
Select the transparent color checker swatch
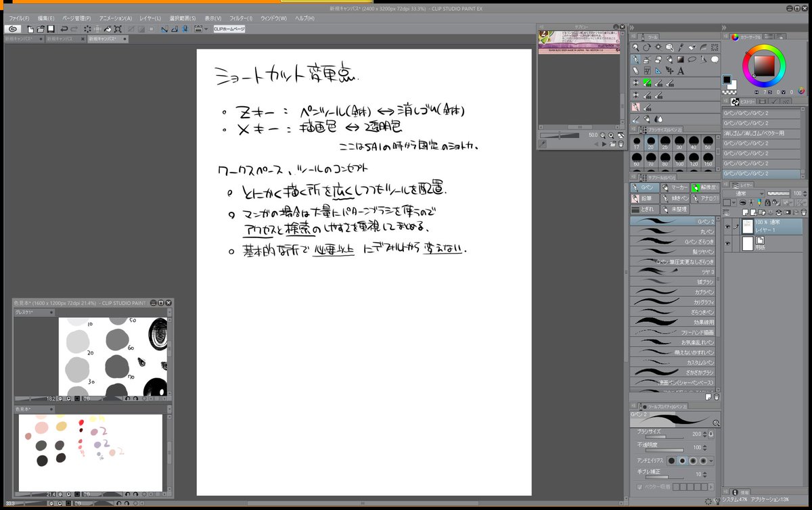coord(729,93)
